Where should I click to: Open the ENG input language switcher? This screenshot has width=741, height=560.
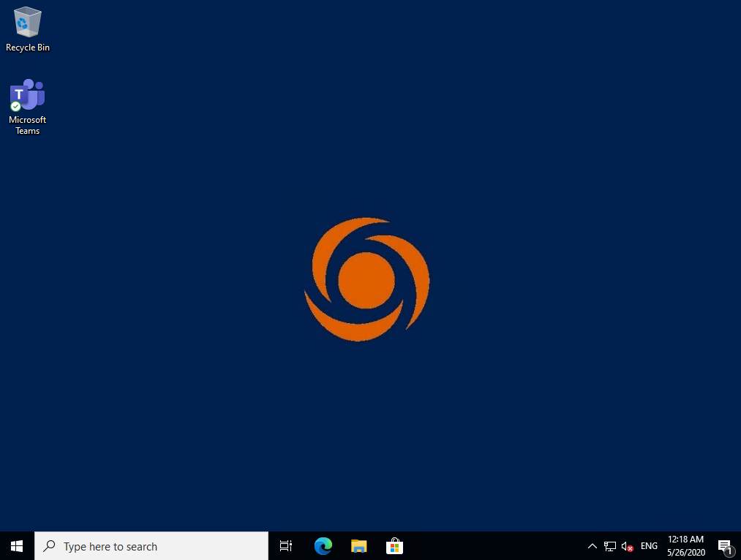[649, 546]
